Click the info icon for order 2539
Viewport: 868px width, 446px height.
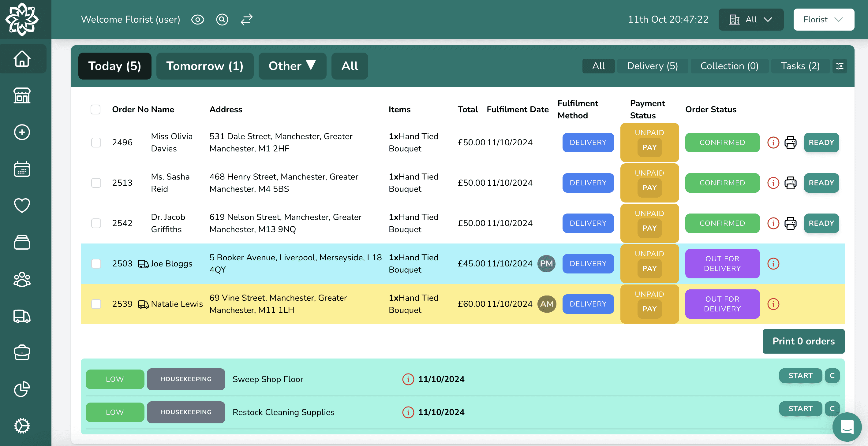(773, 304)
